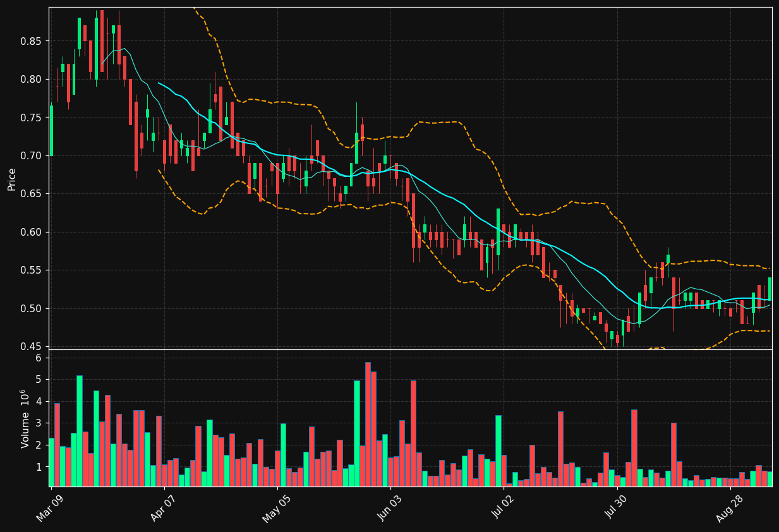The height and width of the screenshot is (532, 779).
Task: Click the 0.55 price axis value
Action: 31,270
